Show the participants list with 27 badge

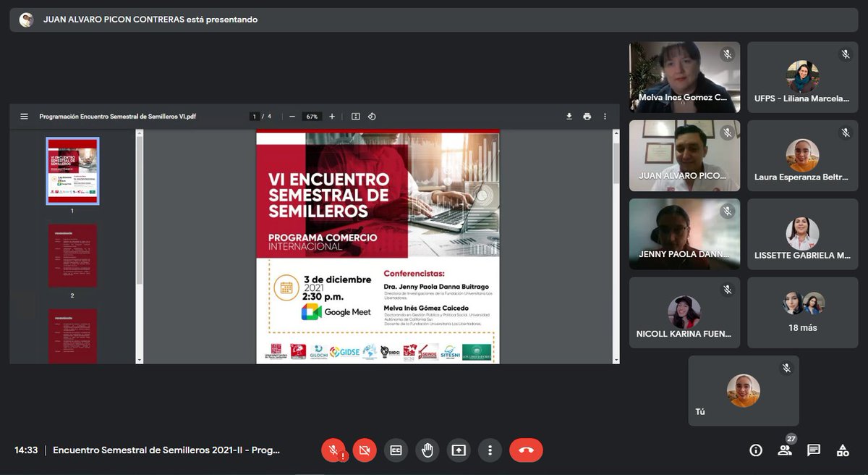785,450
